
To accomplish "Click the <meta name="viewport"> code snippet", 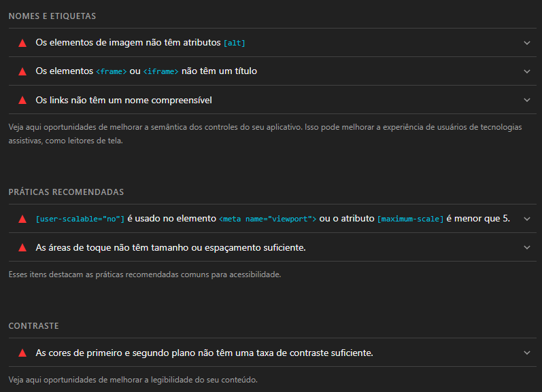I will point(267,219).
